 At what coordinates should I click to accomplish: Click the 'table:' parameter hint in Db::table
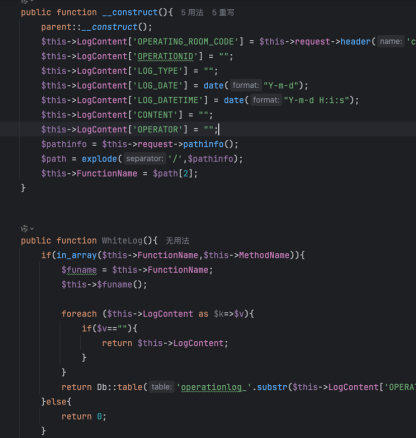162,387
